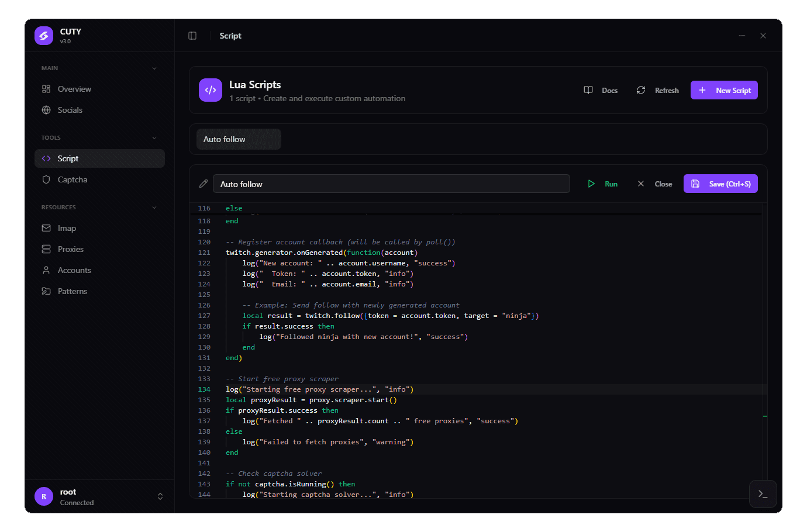The width and height of the screenshot is (807, 532).
Task: Open Imap via the envelope icon
Action: coord(46,228)
